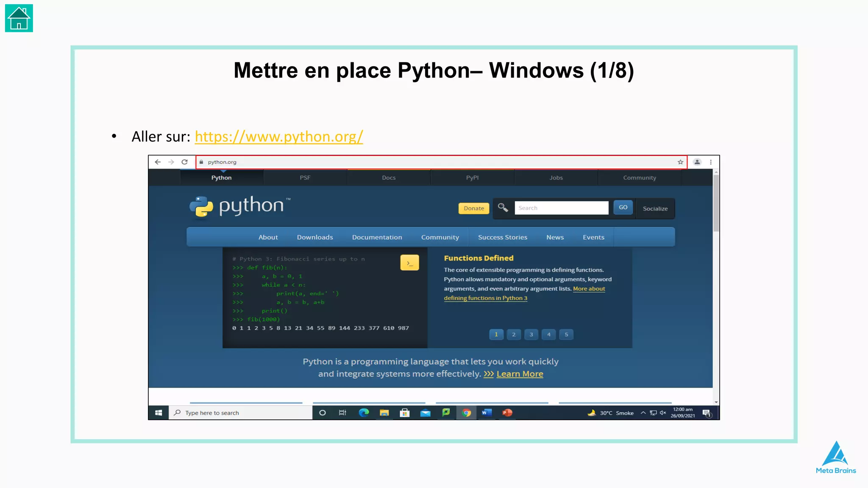Click the scrollbar down arrow
Image resolution: width=868 pixels, height=488 pixels.
point(716,402)
